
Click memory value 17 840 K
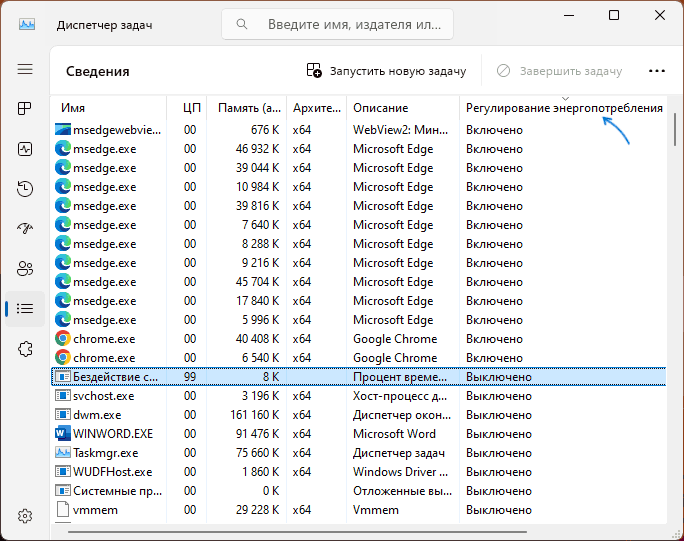click(x=257, y=301)
